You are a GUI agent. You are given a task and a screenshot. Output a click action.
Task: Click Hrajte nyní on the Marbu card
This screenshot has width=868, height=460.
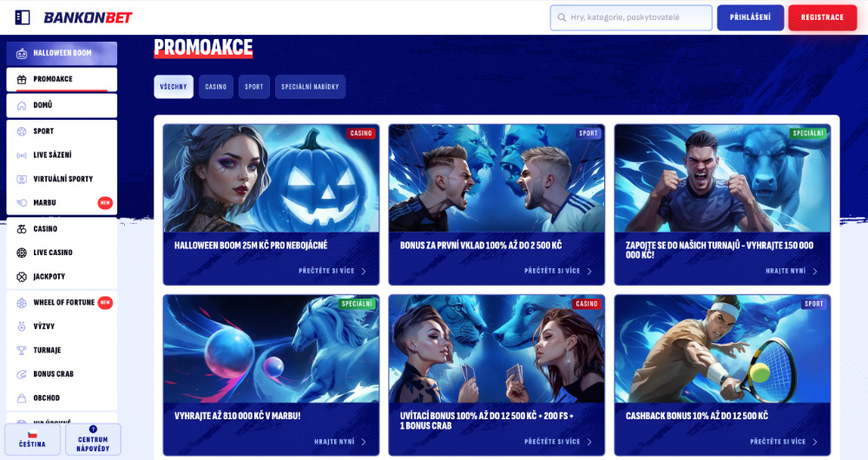click(x=334, y=442)
